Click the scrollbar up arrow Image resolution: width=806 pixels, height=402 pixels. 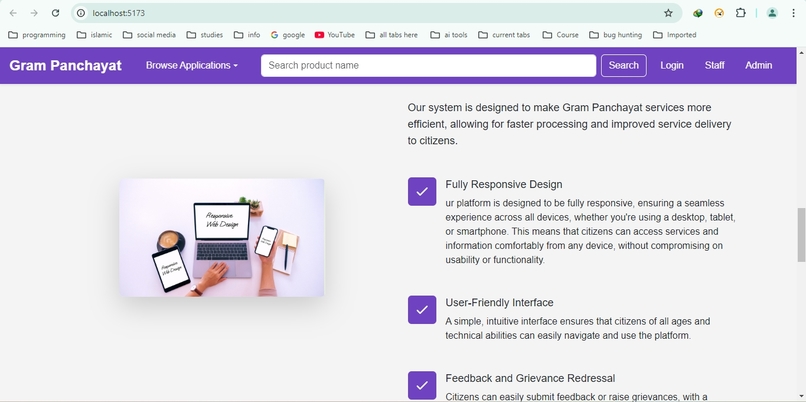coord(801,52)
